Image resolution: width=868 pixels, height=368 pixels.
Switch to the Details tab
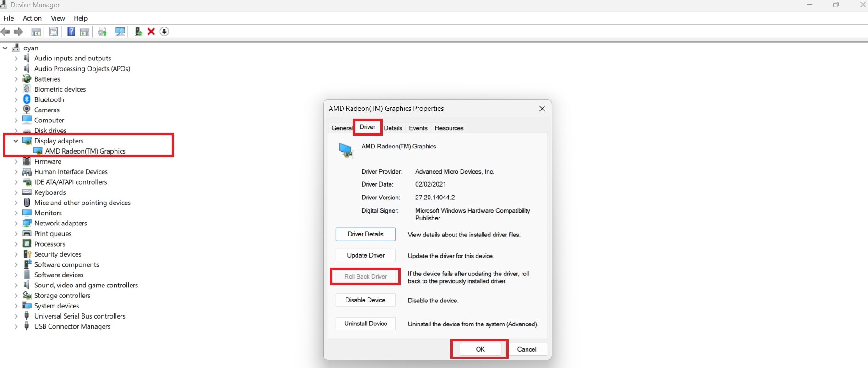(393, 128)
